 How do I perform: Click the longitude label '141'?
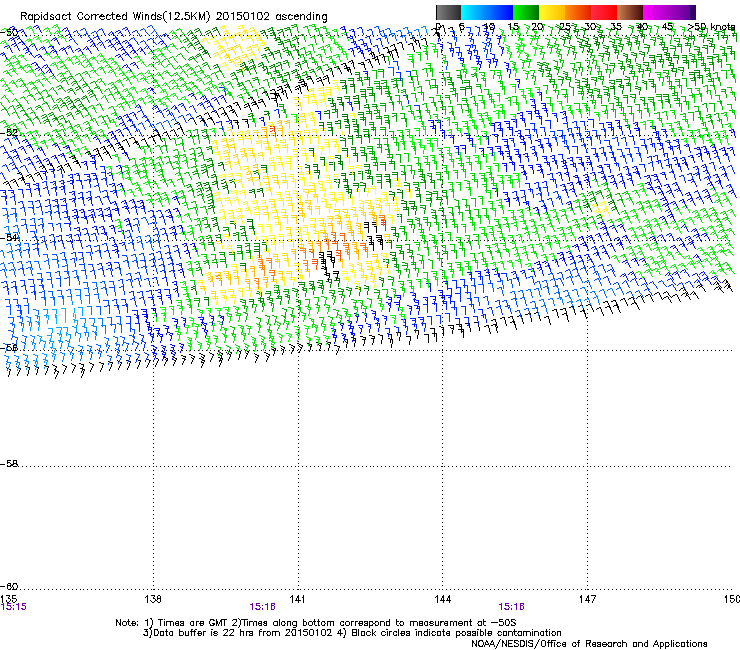pyautogui.click(x=297, y=599)
